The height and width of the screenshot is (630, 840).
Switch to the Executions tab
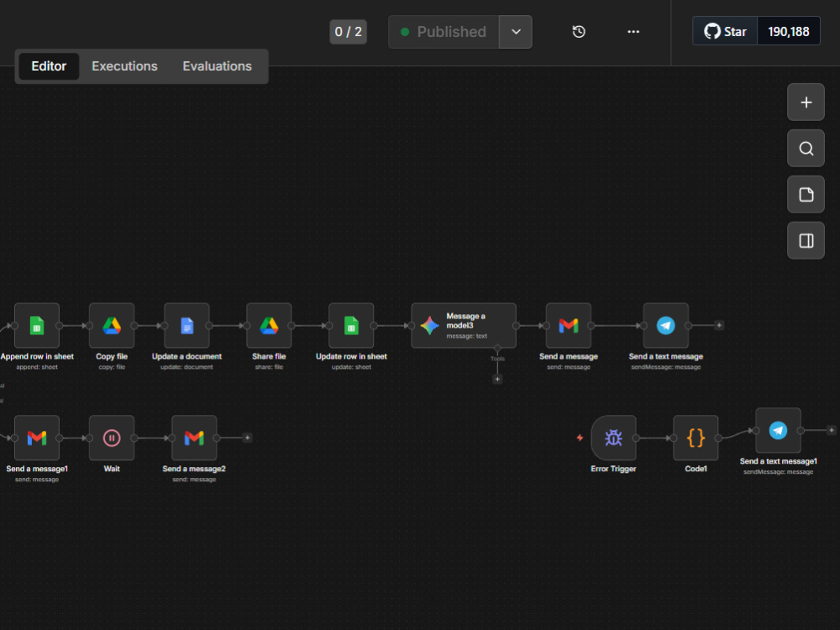124,66
